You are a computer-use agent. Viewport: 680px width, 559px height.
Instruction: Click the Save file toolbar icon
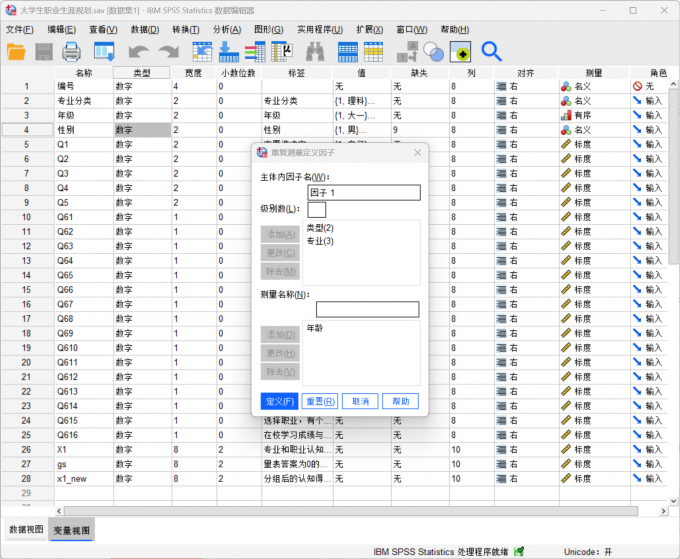(x=45, y=51)
